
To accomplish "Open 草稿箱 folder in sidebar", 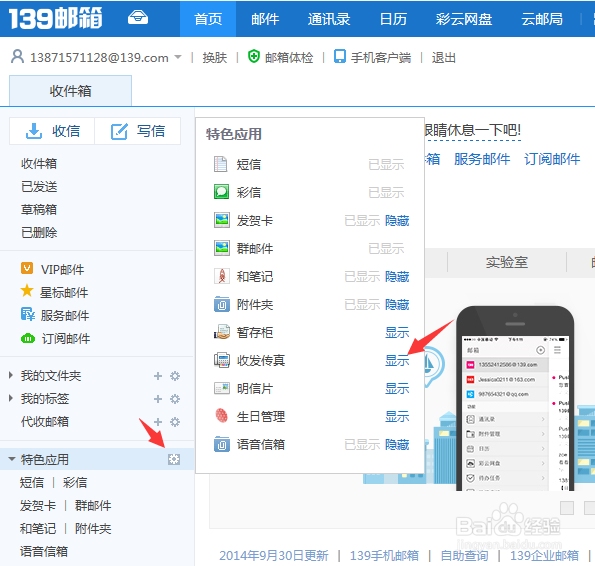I will pos(39,209).
